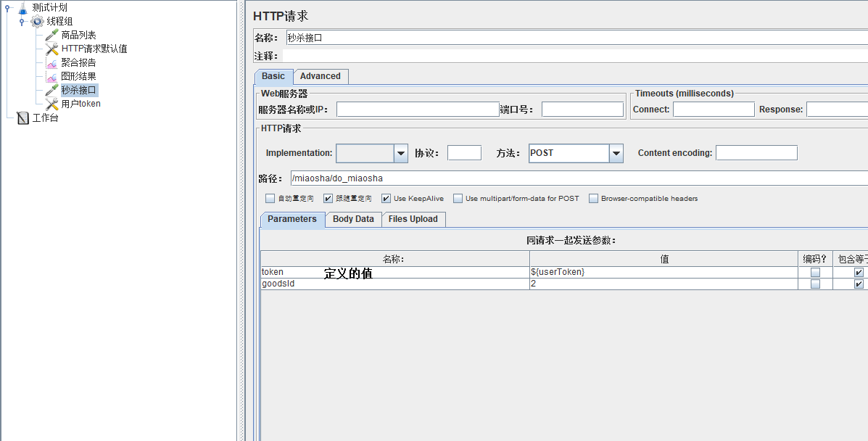Viewport: 868px width, 441px height.
Task: Enable the 自动重定向 checkbox
Action: (x=270, y=199)
